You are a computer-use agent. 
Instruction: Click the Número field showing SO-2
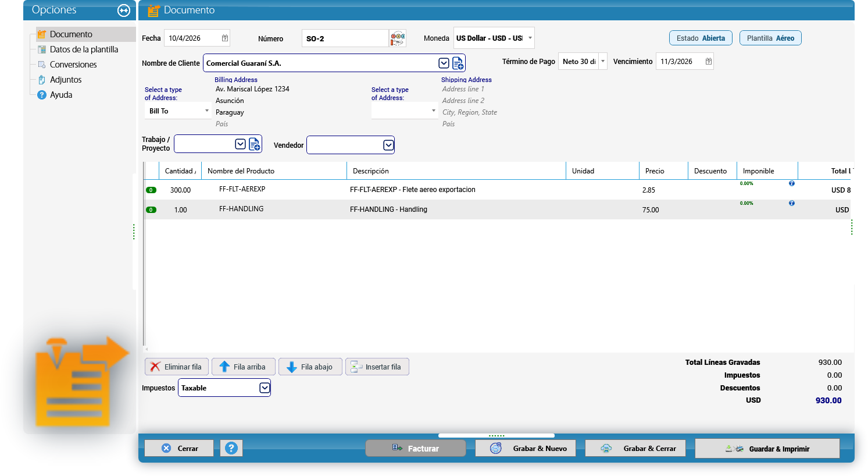[x=345, y=38]
